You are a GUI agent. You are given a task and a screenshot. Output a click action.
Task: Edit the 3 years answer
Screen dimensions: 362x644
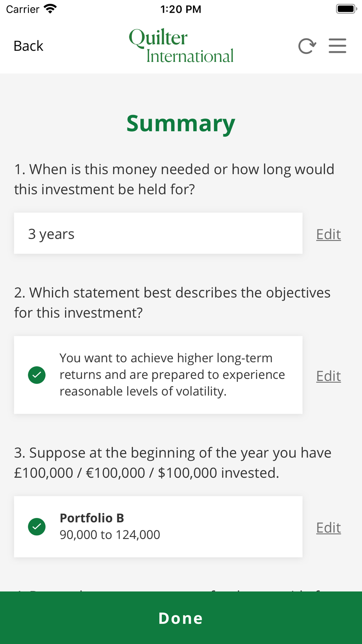point(328,234)
